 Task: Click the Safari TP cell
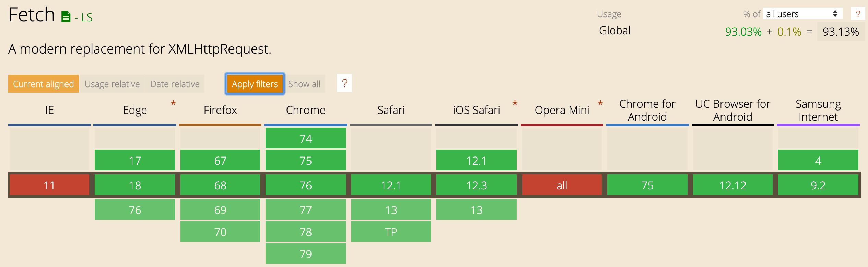click(x=391, y=232)
